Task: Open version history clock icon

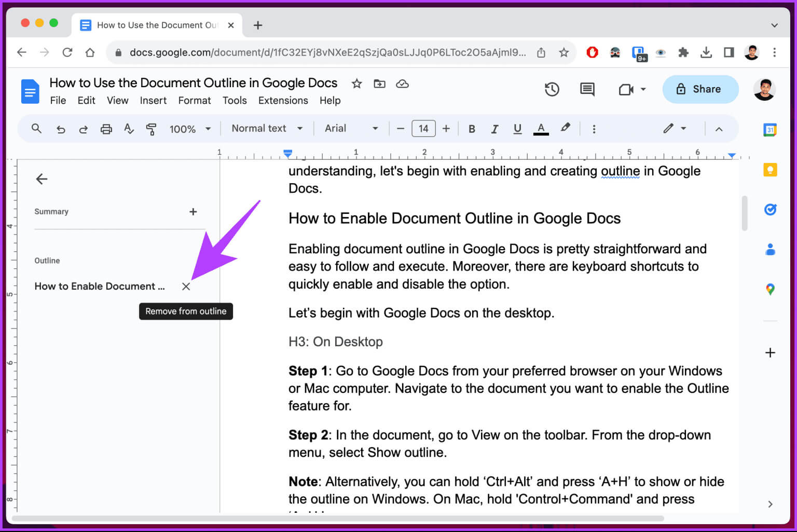Action: (x=552, y=89)
